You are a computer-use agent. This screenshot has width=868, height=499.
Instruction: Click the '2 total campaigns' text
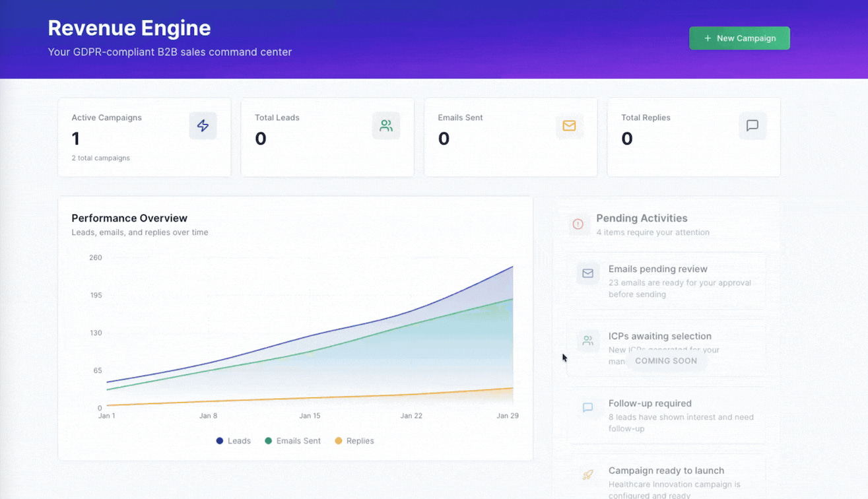(100, 158)
